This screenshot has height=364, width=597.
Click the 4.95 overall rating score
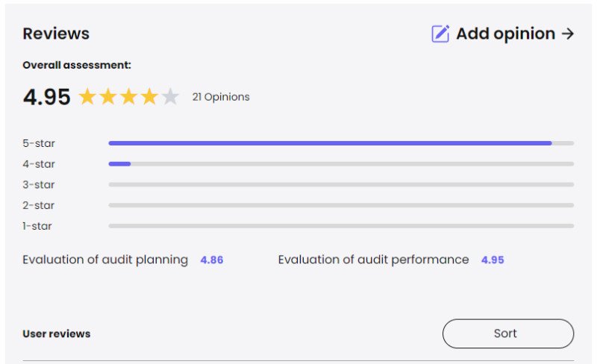pyautogui.click(x=46, y=97)
